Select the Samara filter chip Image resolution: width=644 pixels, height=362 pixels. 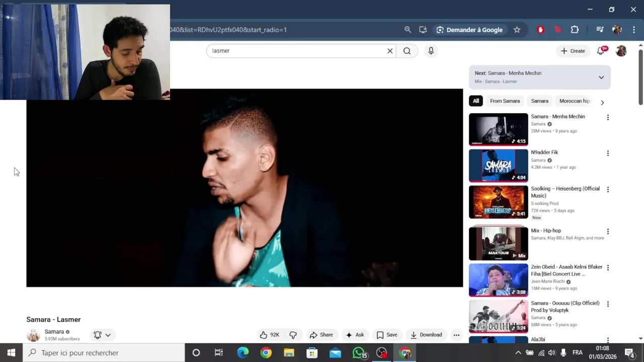coord(539,101)
